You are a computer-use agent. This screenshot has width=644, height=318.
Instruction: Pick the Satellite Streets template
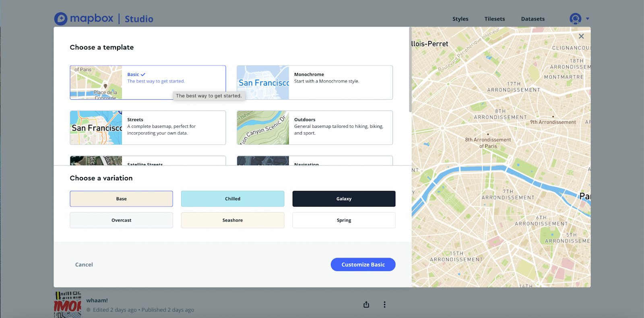[x=148, y=161]
